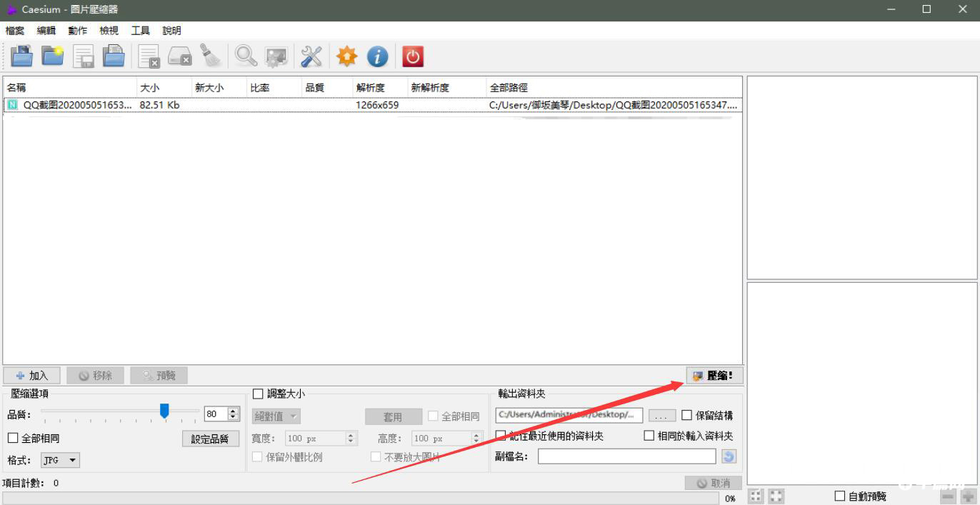Viewport: 980px width, 505px height.
Task: Click the Open List toolbar icon
Action: point(114,56)
